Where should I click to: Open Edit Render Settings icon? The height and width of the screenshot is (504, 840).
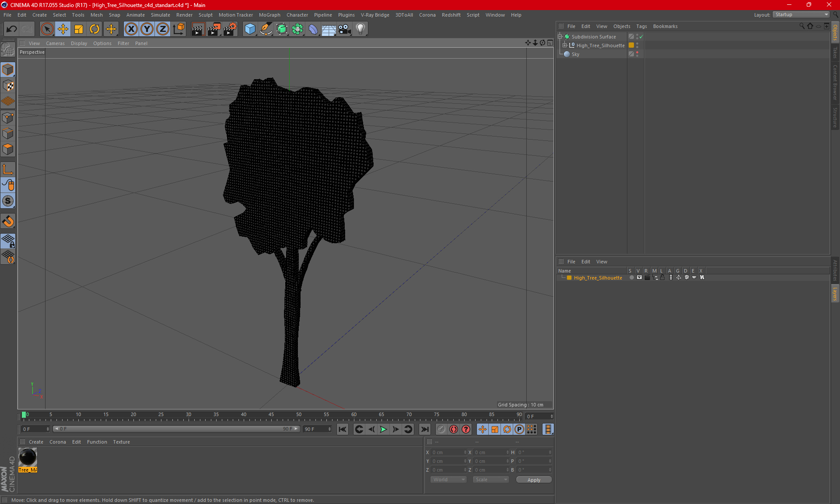[x=230, y=29]
